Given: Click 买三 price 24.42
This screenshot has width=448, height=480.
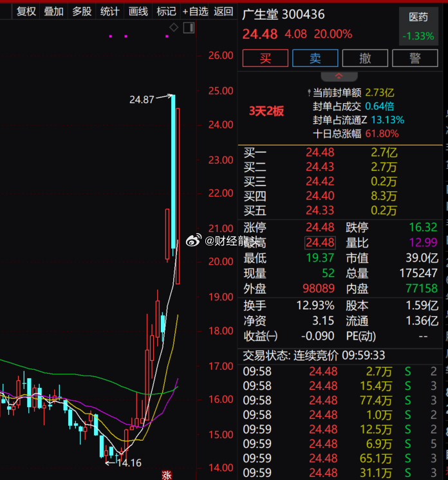Looking at the screenshot, I should (x=320, y=182).
